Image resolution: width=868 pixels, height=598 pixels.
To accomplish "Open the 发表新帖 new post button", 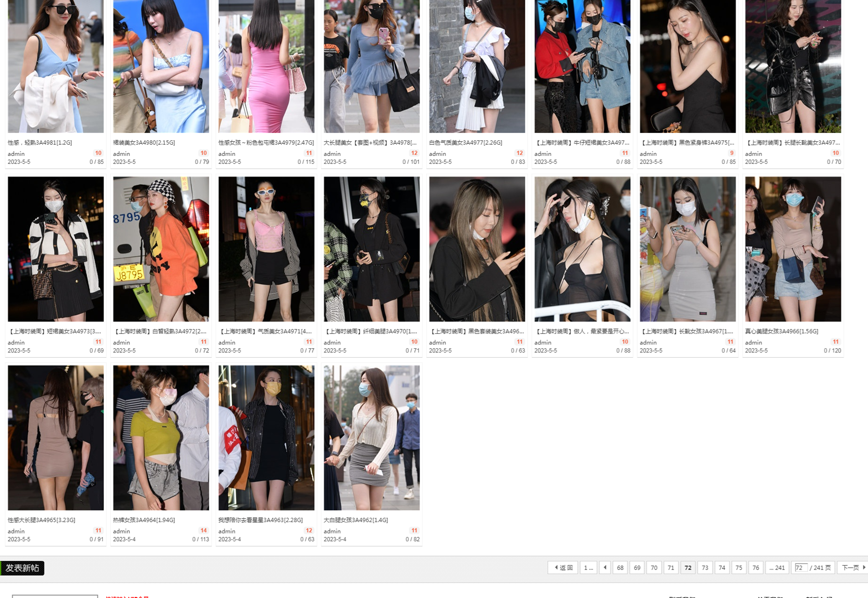I will point(22,568).
